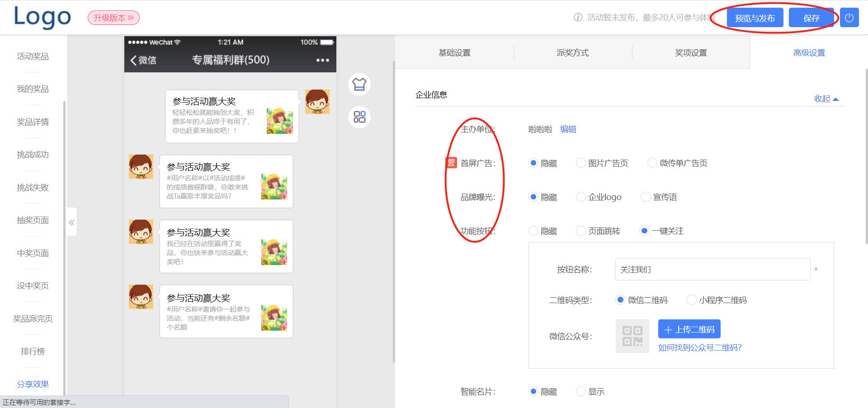This screenshot has width=868, height=408.
Task: Open 我的奖品 in sidebar
Action: coord(33,89)
